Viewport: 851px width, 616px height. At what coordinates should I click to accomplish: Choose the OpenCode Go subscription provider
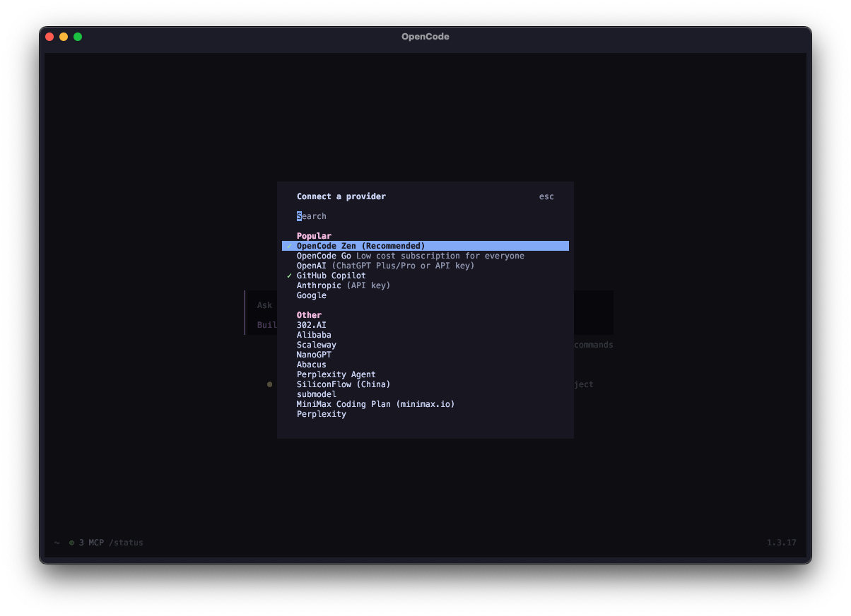pos(426,256)
